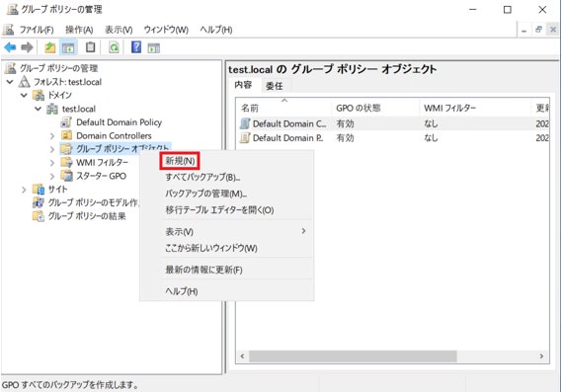Select Default Domain Policy in the tree
Viewport: 563px width, 392px height.
tap(119, 122)
